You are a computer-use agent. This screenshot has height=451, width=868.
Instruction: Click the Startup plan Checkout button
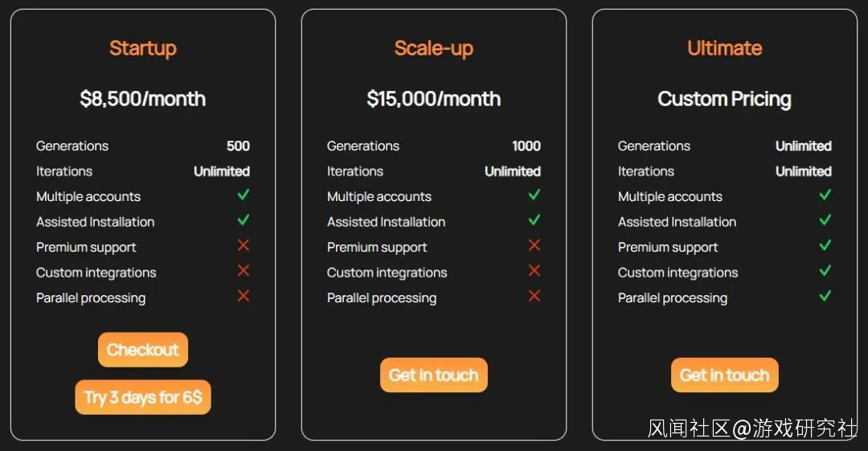coord(143,350)
